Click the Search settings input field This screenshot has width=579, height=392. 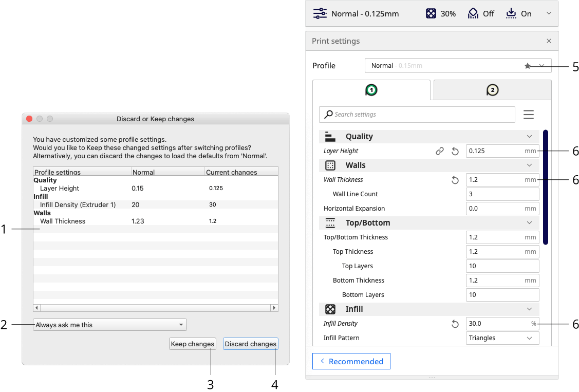coord(417,114)
